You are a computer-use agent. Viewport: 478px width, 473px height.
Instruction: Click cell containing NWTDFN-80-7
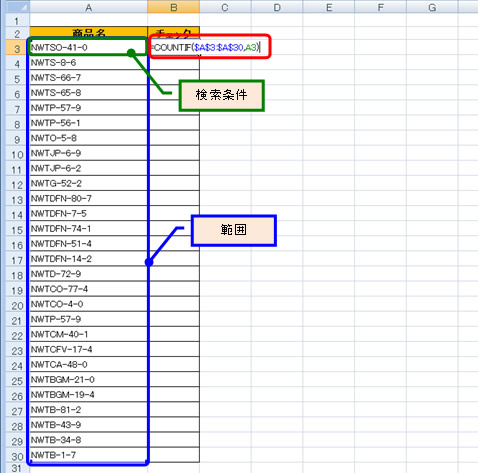pyautogui.click(x=88, y=198)
